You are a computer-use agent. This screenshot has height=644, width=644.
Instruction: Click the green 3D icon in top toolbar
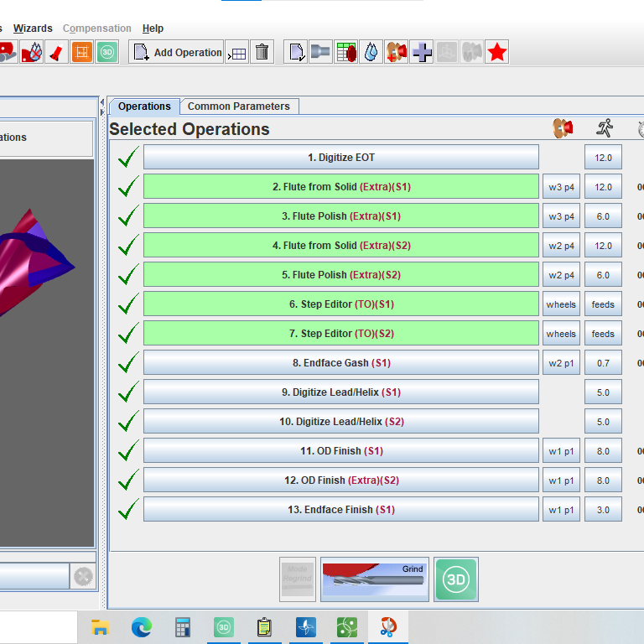[x=107, y=52]
